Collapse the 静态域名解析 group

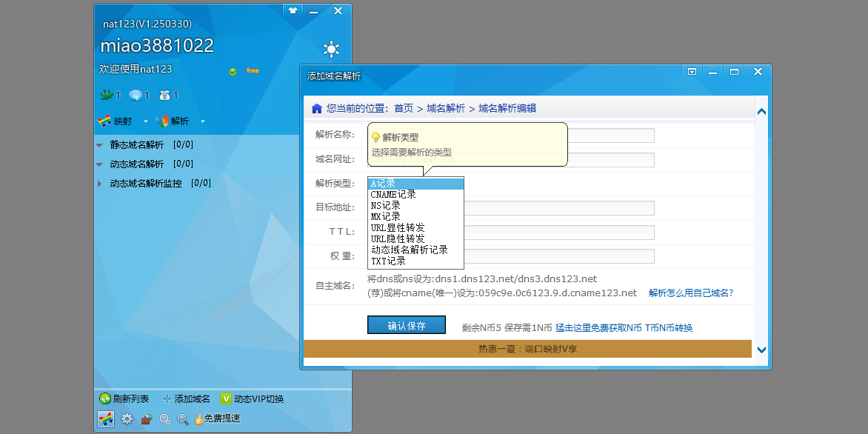[100, 146]
